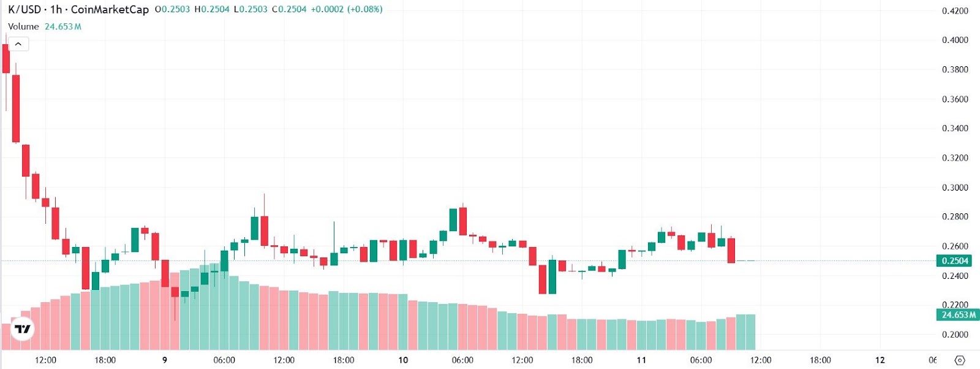This screenshot has height=369, width=980.
Task: Click the TradingView logo icon
Action: (x=23, y=329)
